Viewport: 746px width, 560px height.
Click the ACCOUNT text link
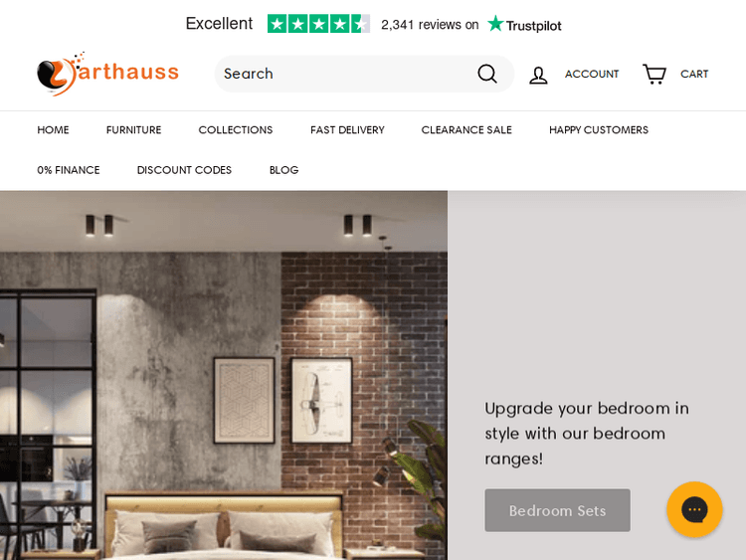point(592,75)
